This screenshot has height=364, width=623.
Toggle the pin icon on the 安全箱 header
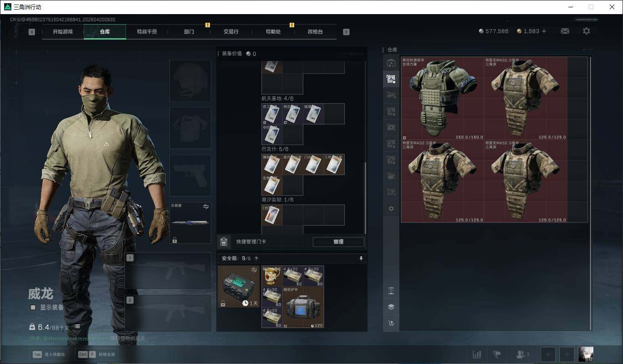(361, 258)
